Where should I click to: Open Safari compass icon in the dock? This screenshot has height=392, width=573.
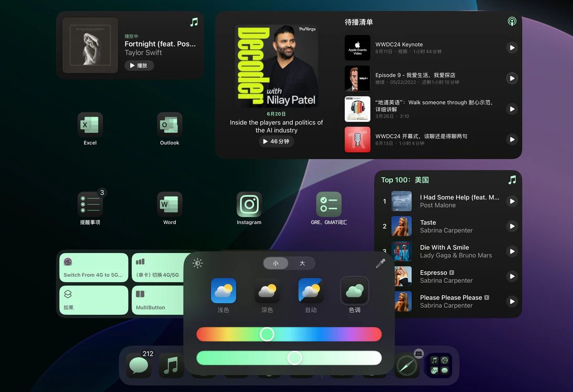pos(407,366)
